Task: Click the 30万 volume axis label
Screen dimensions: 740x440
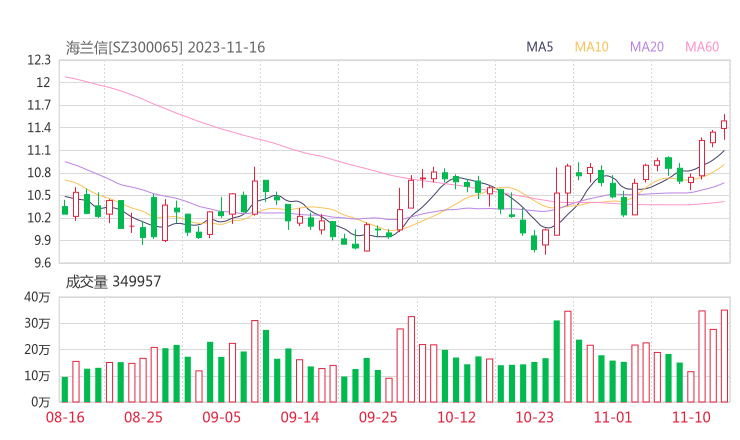Action: (x=37, y=324)
